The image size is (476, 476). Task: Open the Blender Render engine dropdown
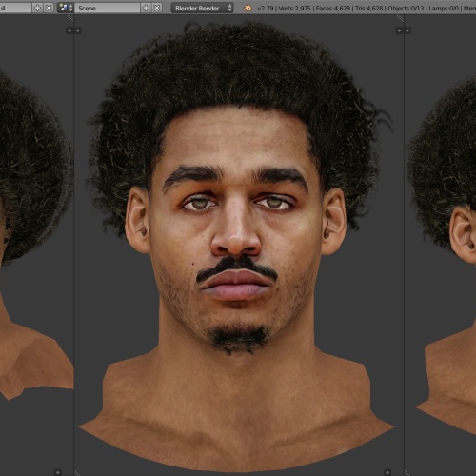click(x=202, y=8)
